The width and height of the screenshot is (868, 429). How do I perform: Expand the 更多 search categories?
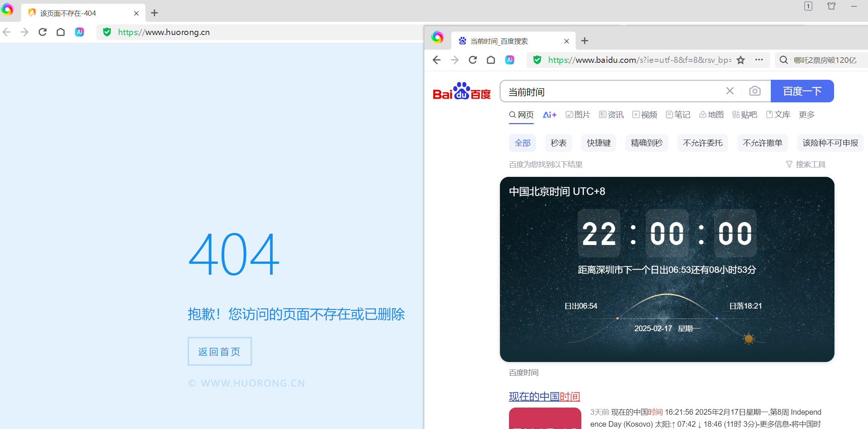807,115
